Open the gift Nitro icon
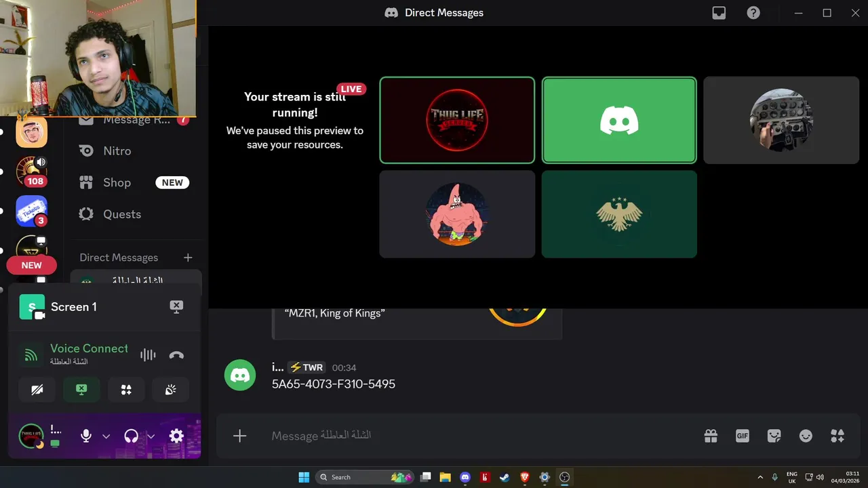868x488 pixels. click(x=711, y=436)
